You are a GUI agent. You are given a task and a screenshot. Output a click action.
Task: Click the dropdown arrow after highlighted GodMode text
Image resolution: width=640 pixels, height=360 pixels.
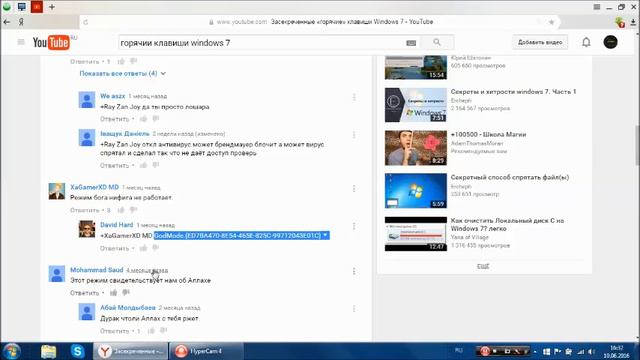[x=325, y=235]
